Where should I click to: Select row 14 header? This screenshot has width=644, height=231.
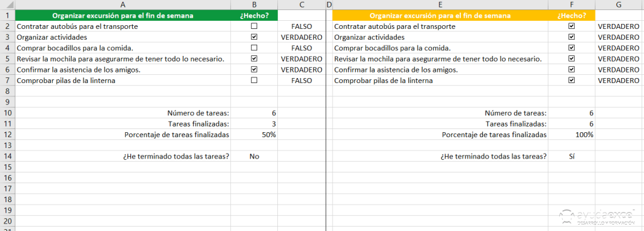click(x=8, y=156)
